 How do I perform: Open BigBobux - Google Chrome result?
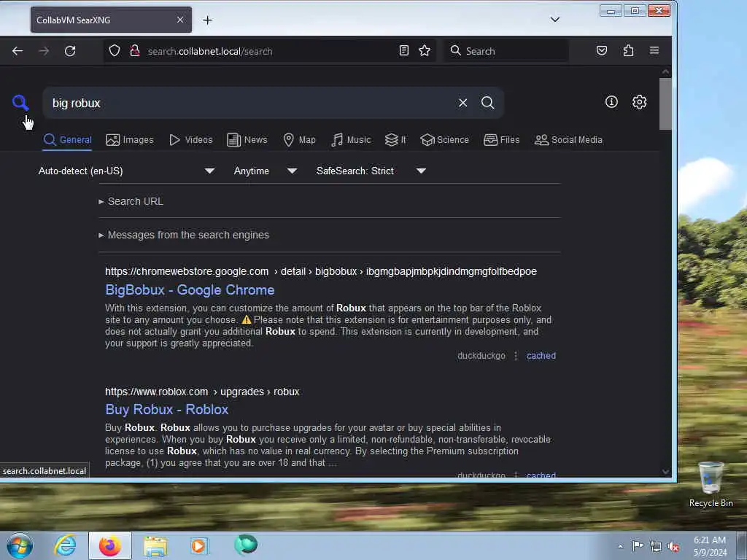tap(190, 290)
